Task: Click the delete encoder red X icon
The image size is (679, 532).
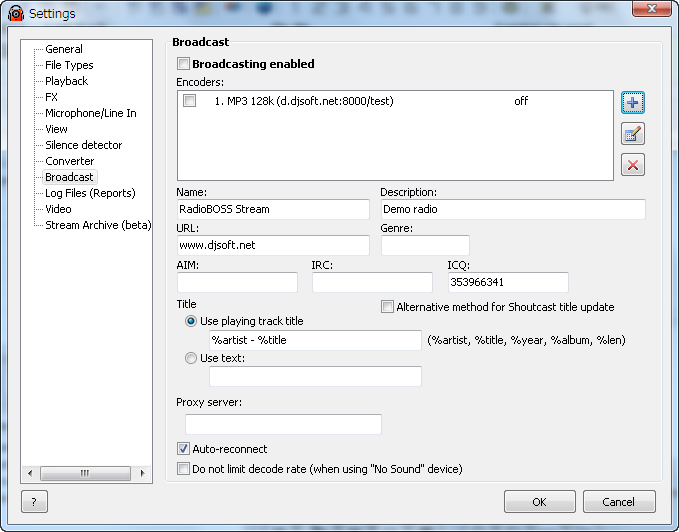Action: pyautogui.click(x=632, y=165)
